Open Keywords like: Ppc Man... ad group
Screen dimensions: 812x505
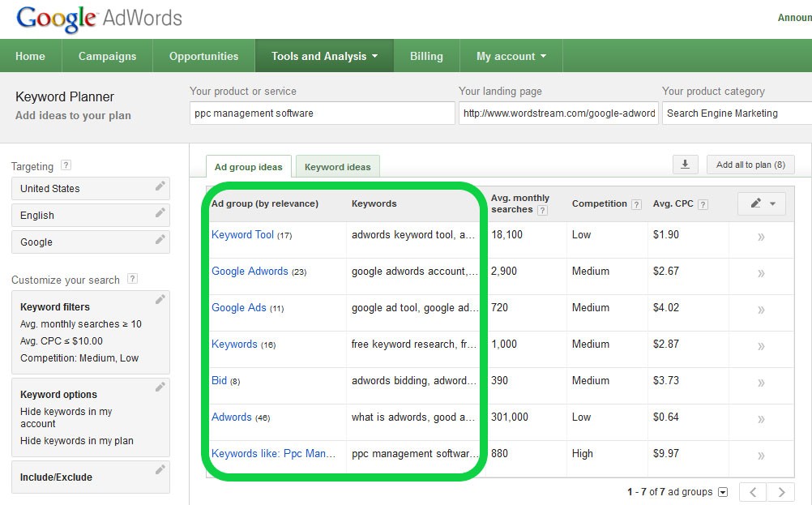tap(273, 453)
